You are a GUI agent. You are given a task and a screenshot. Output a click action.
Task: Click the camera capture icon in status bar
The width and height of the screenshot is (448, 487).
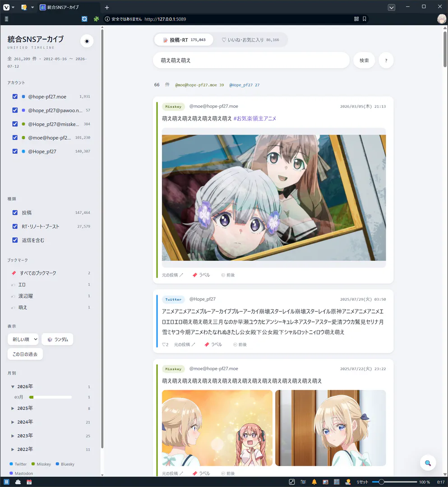[303, 482]
